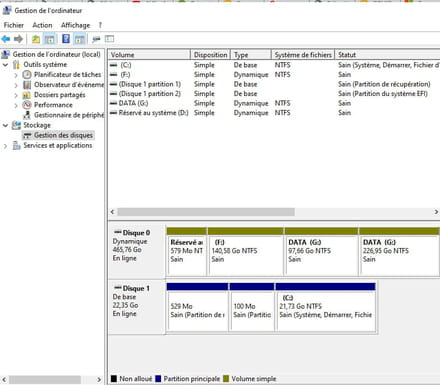Screen dimensions: 440x385
Task: Select the Réservé au système (D:) row
Action: (x=274, y=113)
